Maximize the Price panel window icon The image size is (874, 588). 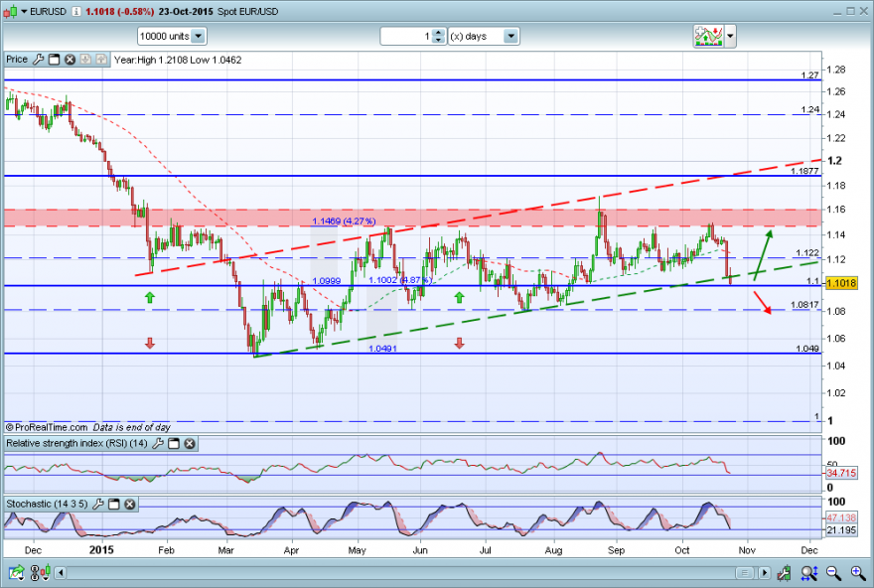[54, 59]
